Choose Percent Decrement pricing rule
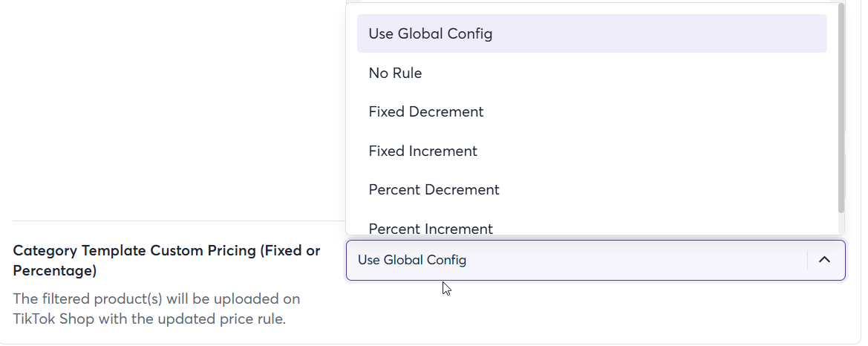The width and height of the screenshot is (868, 346). 434,189
